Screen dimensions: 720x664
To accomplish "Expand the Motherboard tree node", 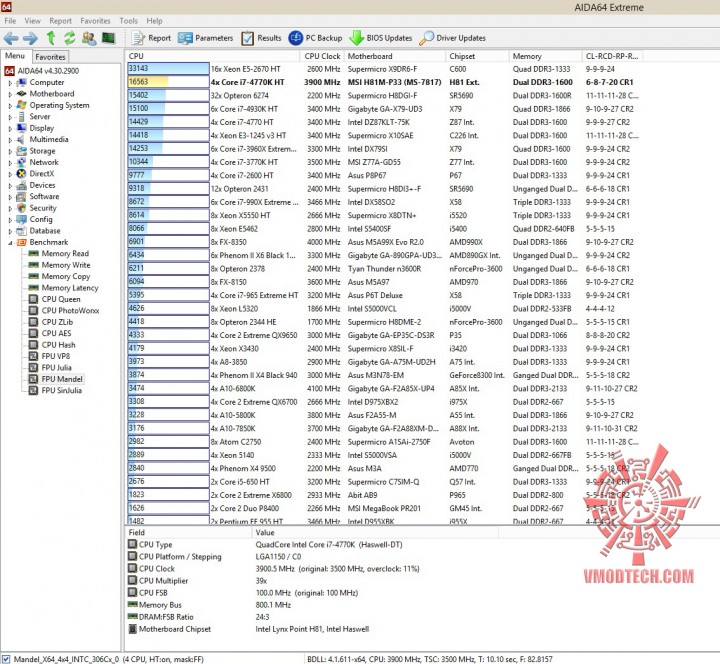I will [x=10, y=95].
